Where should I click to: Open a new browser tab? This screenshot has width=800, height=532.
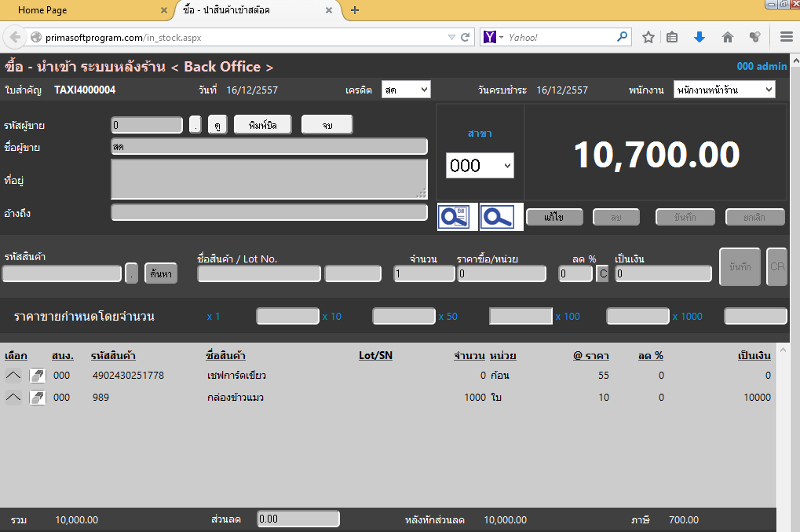[x=355, y=10]
